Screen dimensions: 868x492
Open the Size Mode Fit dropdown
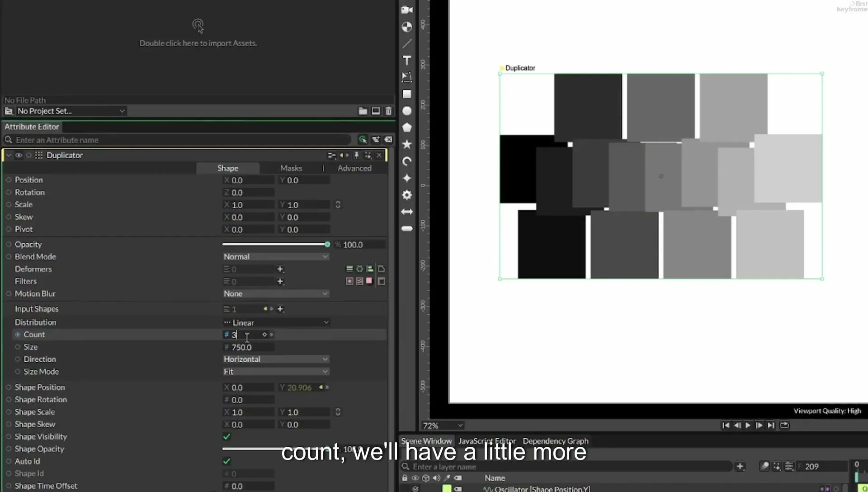276,371
